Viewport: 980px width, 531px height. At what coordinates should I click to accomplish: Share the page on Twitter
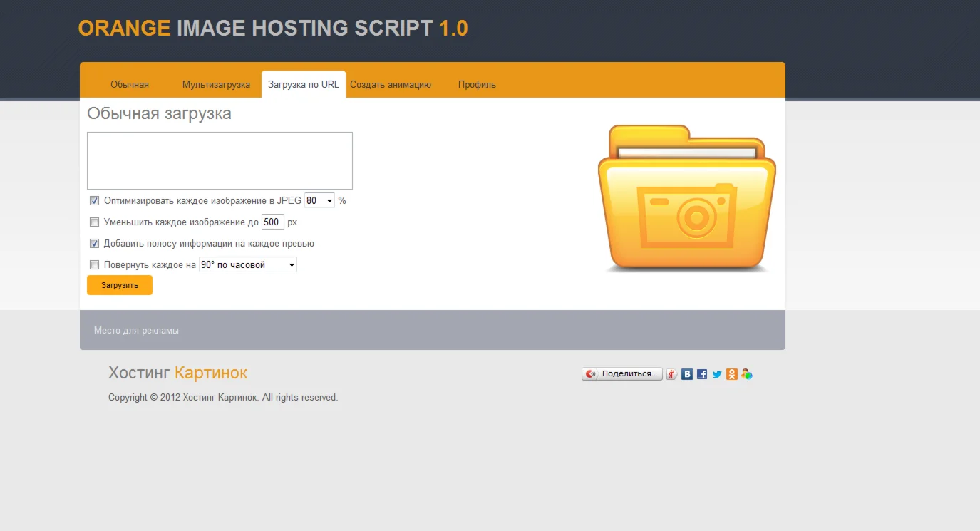pyautogui.click(x=717, y=374)
